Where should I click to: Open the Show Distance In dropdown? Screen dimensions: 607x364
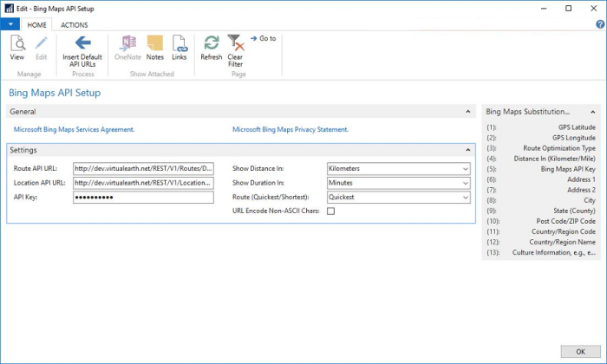pos(466,169)
